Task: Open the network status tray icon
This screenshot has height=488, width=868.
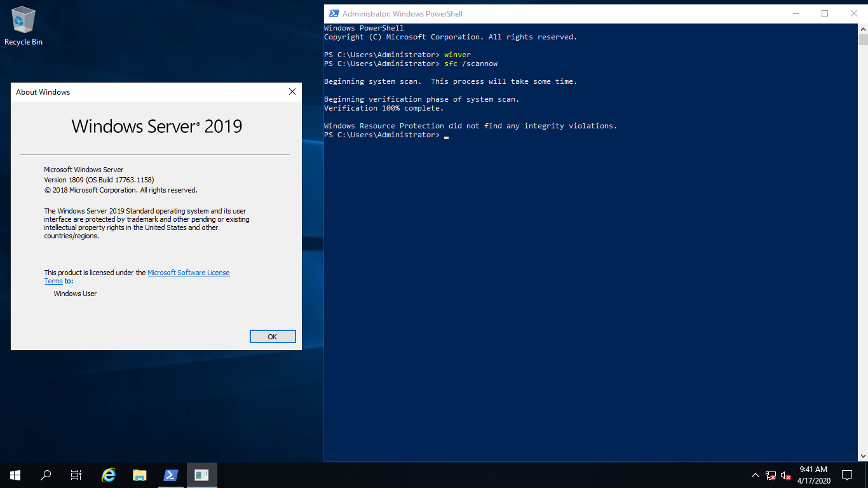Action: coord(771,475)
